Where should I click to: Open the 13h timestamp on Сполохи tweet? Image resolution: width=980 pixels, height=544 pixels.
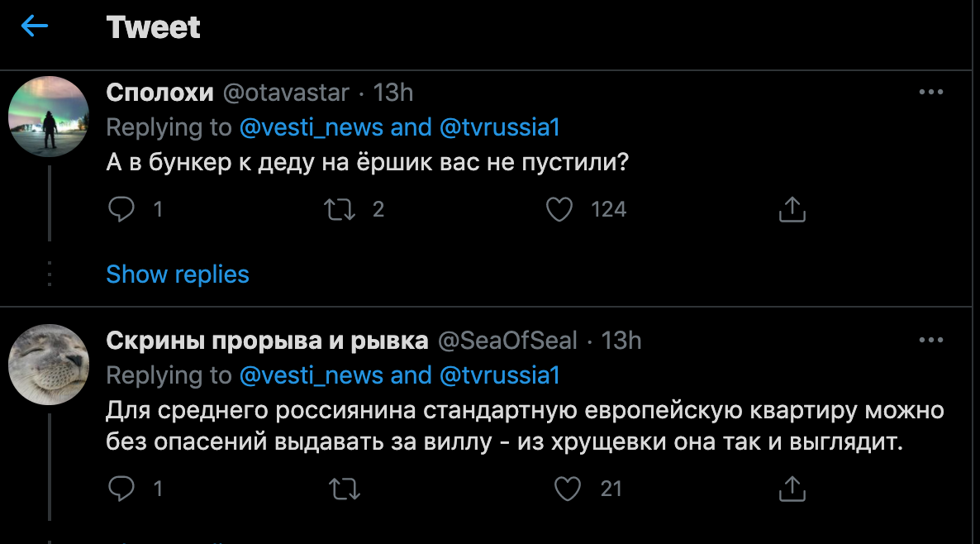click(x=392, y=93)
